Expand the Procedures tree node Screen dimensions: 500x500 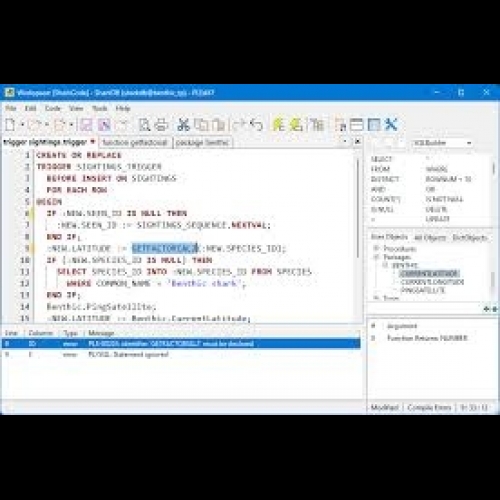point(376,248)
